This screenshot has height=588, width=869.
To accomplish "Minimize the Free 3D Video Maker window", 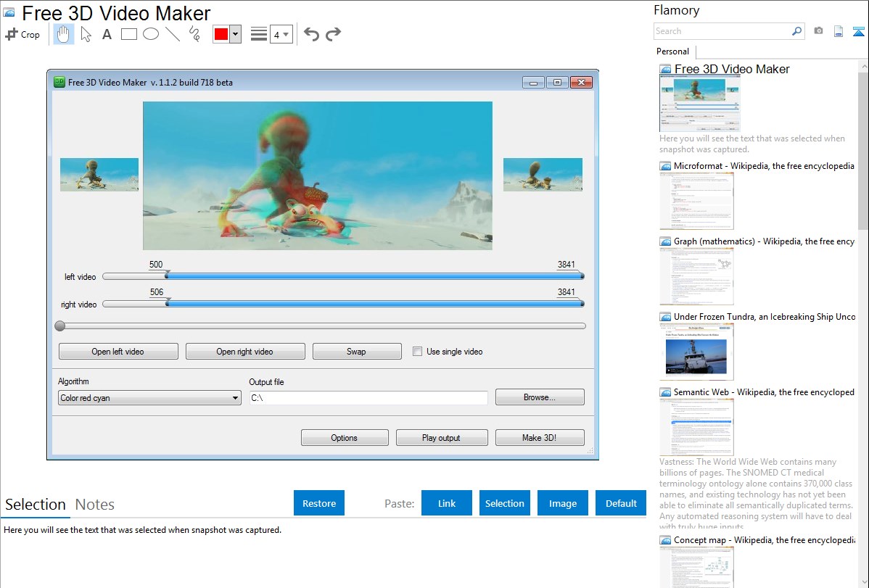I will (x=533, y=83).
